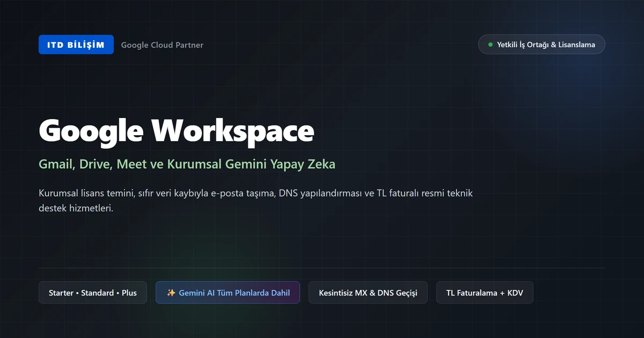Image resolution: width=644 pixels, height=338 pixels.
Task: Click the Google Cloud Partner label
Action: [162, 45]
